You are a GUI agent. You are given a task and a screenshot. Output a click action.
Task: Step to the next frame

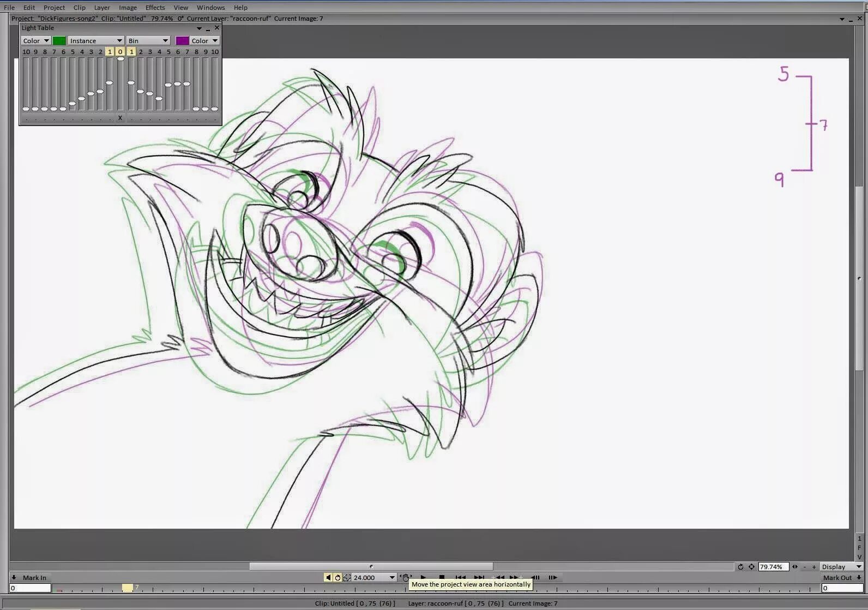tap(553, 577)
